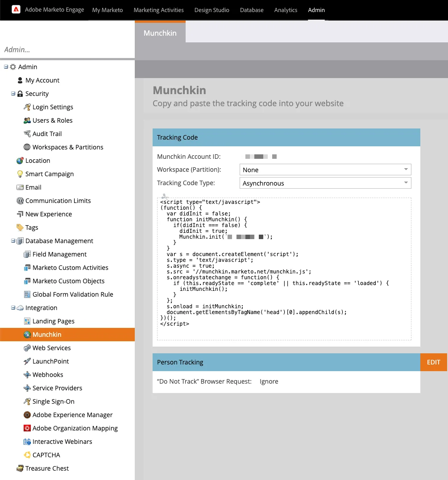Collapse the Admin tree root
The height and width of the screenshot is (480, 448).
[6, 67]
